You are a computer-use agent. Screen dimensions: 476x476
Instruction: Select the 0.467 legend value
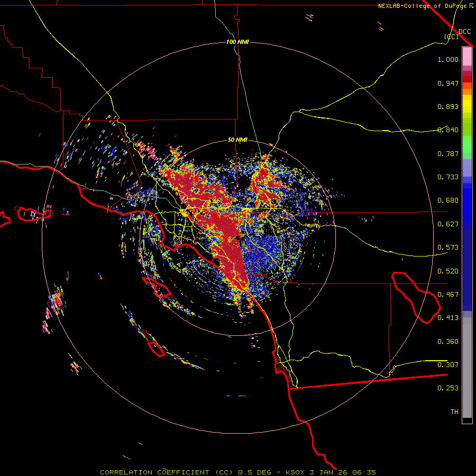coord(448,295)
